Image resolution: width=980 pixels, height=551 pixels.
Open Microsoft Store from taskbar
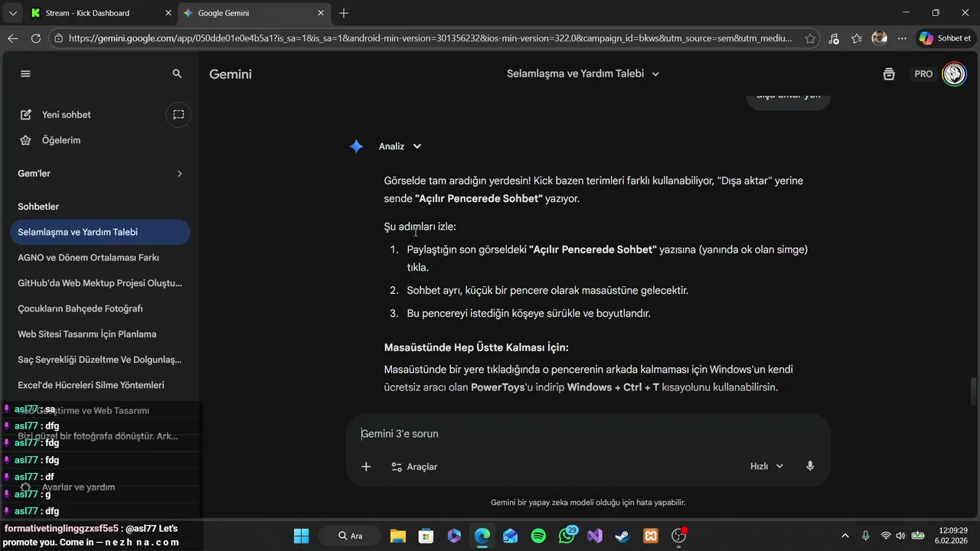click(426, 536)
